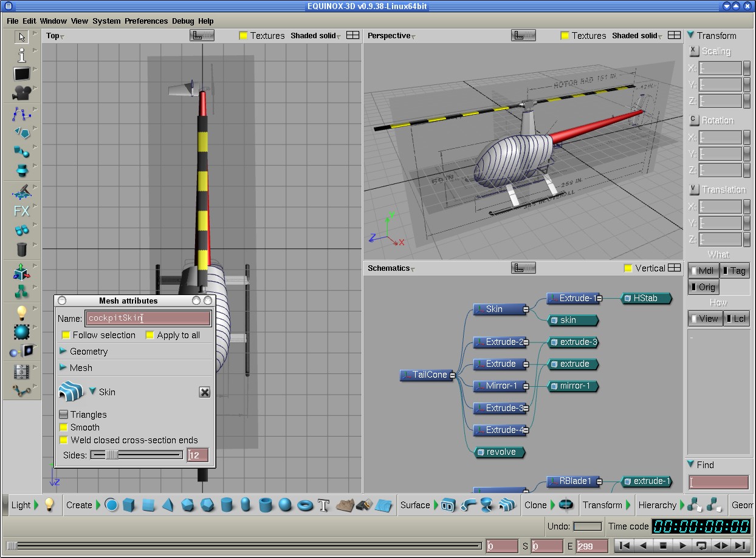This screenshot has height=558, width=756.
Task: Toggle the Smooth checkbox
Action: (64, 427)
